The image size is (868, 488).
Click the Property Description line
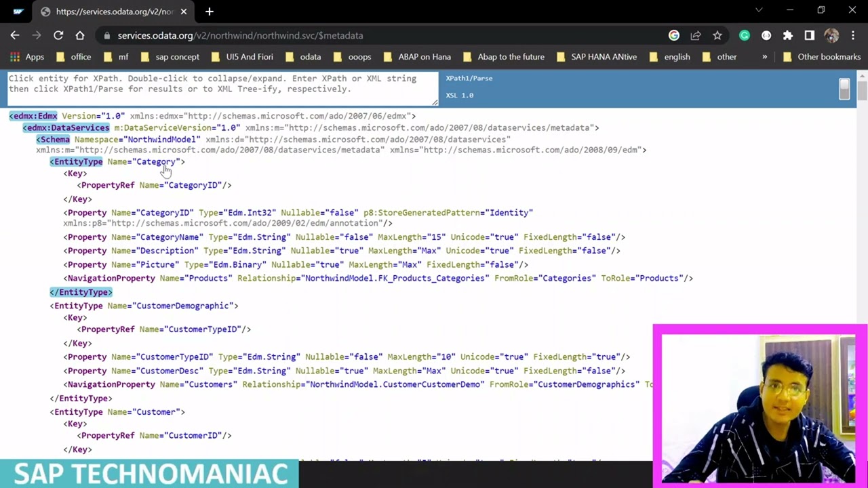(342, 251)
